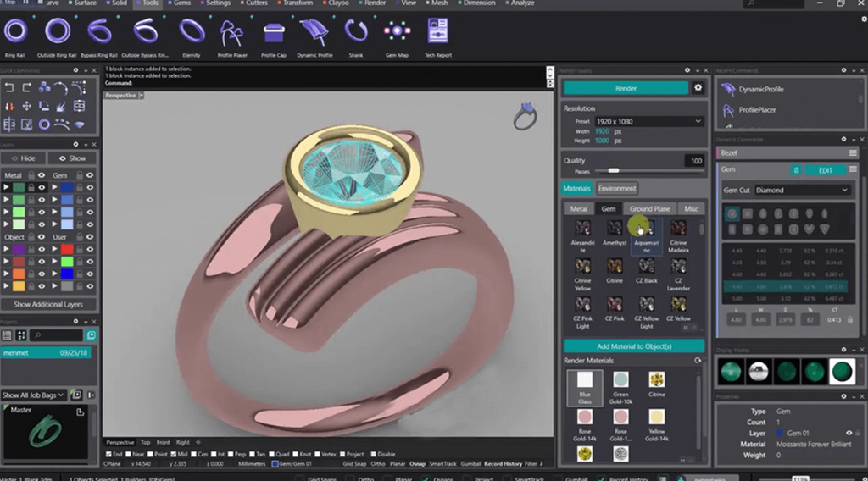868x481 pixels.
Task: Click ProfilePlacer in recent commands
Action: click(x=757, y=110)
